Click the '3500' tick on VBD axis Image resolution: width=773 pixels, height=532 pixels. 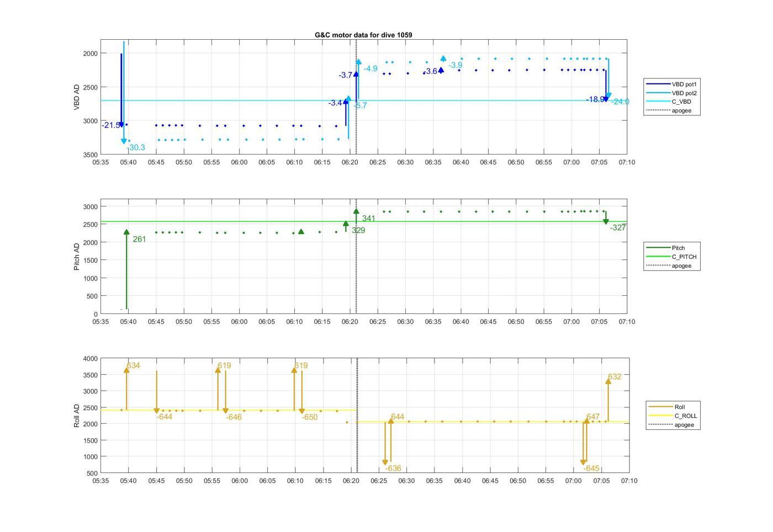(x=90, y=155)
